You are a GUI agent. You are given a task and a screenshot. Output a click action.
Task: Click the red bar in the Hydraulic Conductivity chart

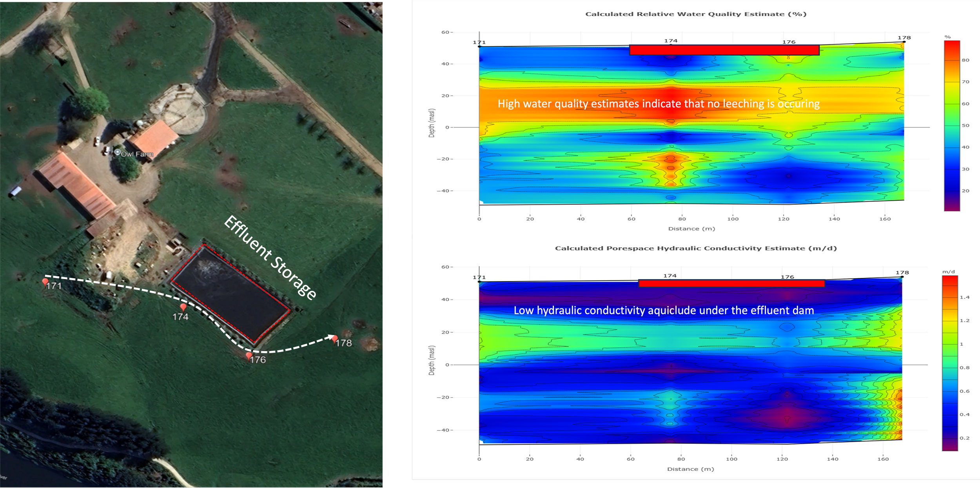pyautogui.click(x=731, y=283)
